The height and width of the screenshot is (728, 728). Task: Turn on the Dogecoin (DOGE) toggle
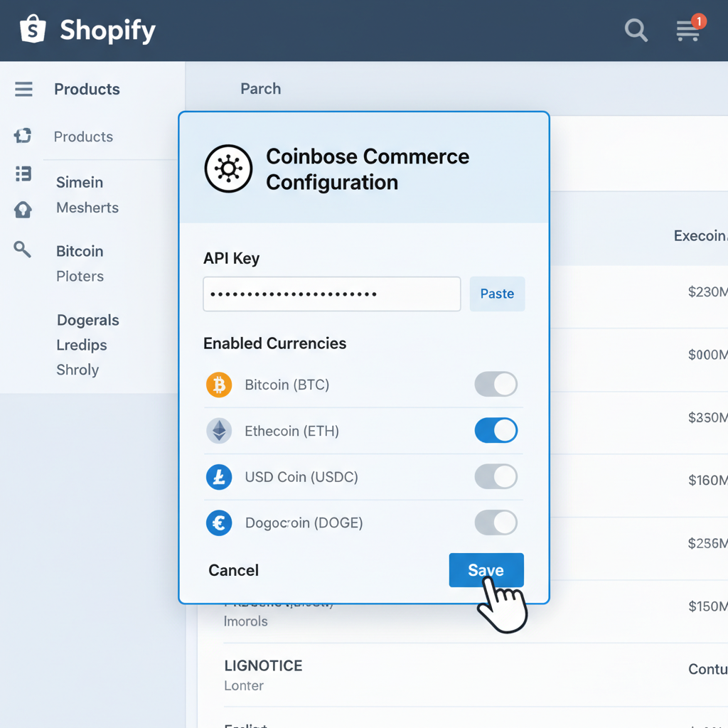point(496,523)
